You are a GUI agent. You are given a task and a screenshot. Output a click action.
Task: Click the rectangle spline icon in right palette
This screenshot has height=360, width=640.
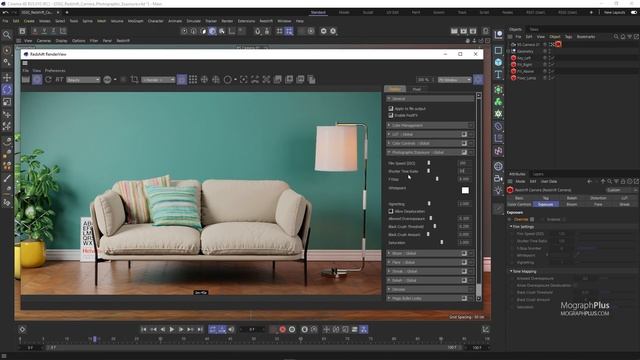[x=498, y=50]
